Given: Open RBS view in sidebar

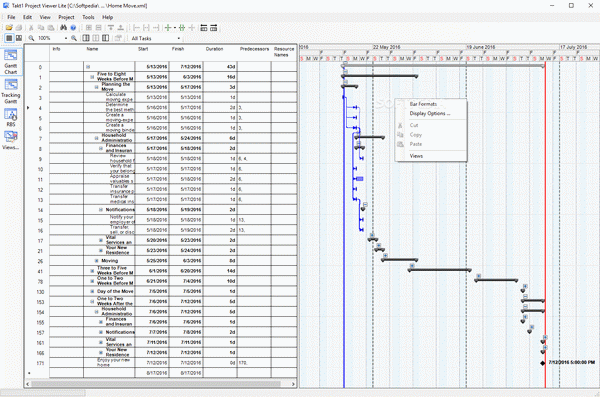Looking at the screenshot, I should point(11,118).
